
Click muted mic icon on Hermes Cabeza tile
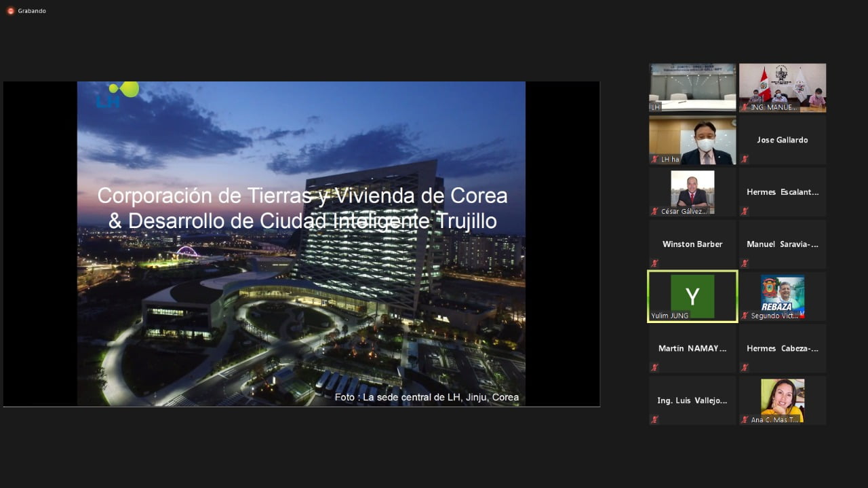[x=745, y=368]
